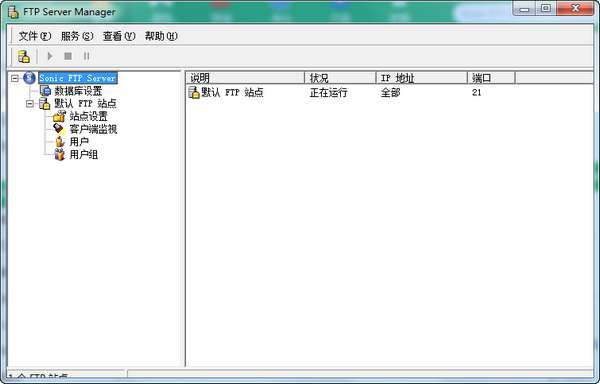This screenshot has width=600, height=384.
Task: Open the 文件(F) menu
Action: (35, 36)
